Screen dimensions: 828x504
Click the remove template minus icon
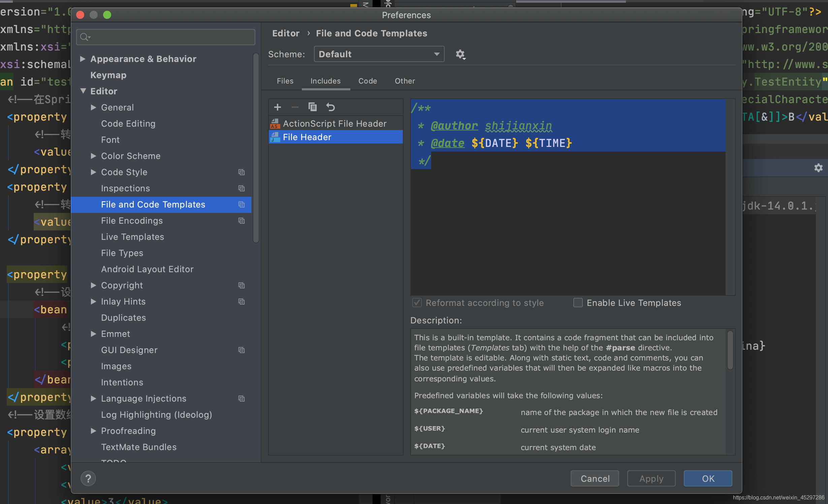pos(295,107)
